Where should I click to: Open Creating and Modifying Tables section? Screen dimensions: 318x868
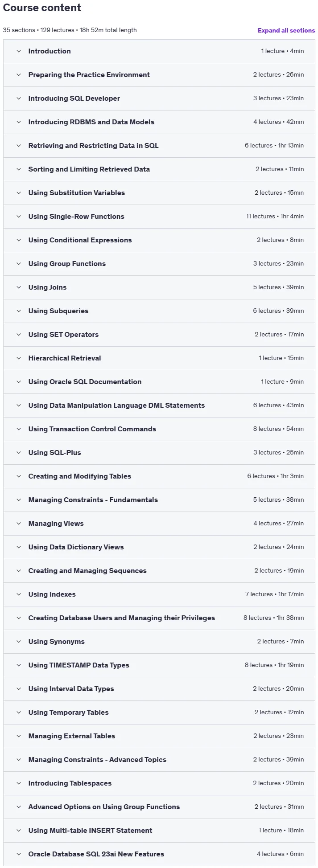[x=80, y=476]
